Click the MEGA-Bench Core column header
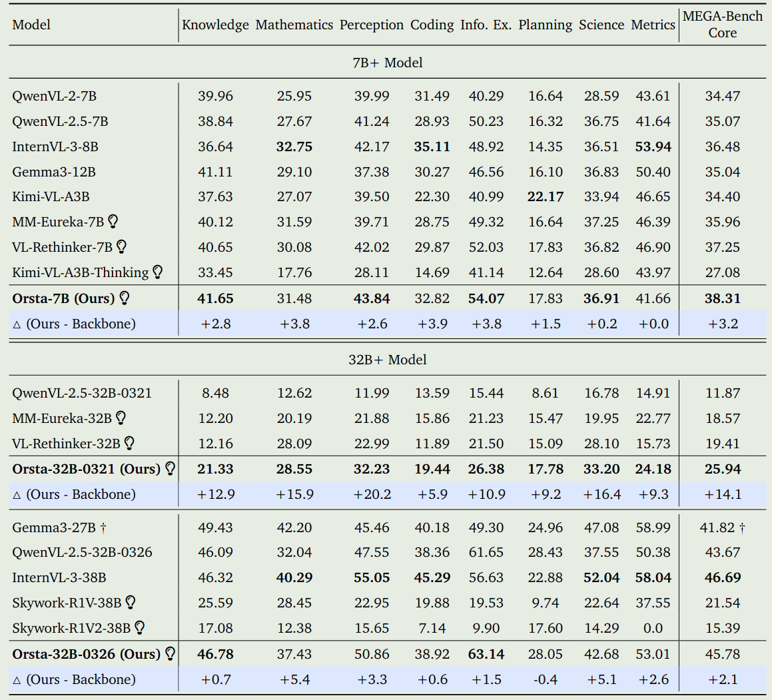772x700 pixels. click(723, 25)
